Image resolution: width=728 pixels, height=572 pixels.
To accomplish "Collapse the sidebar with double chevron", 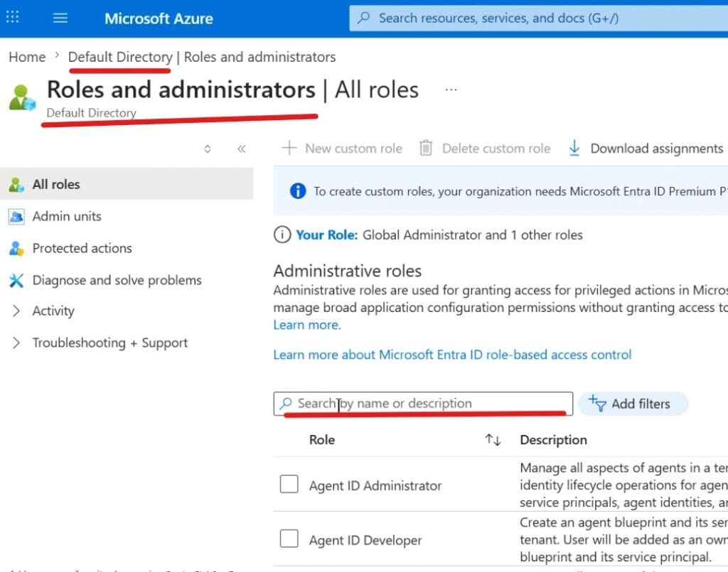I will click(x=241, y=149).
